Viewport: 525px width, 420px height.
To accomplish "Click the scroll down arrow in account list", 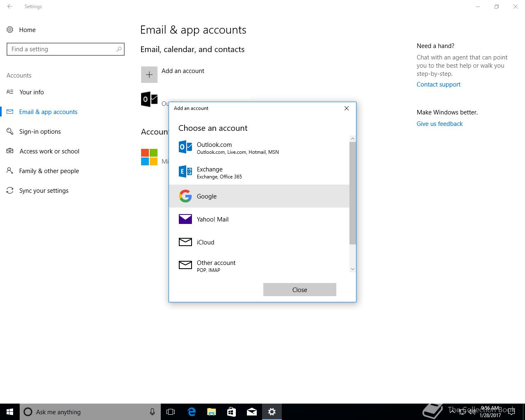I will (353, 269).
